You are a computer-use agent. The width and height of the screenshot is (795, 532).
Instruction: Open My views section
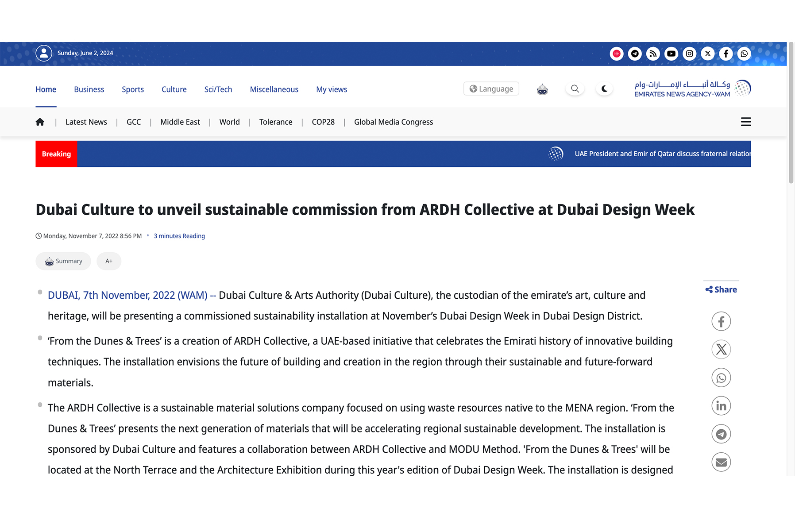(x=332, y=89)
